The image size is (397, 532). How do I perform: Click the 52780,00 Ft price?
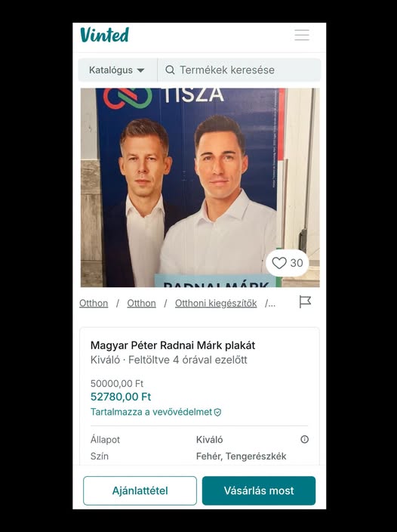pos(121,397)
